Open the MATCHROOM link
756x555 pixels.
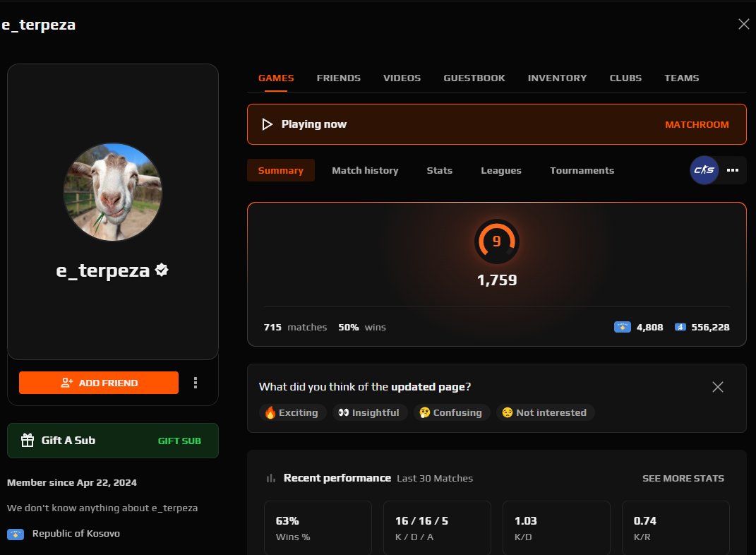(697, 124)
